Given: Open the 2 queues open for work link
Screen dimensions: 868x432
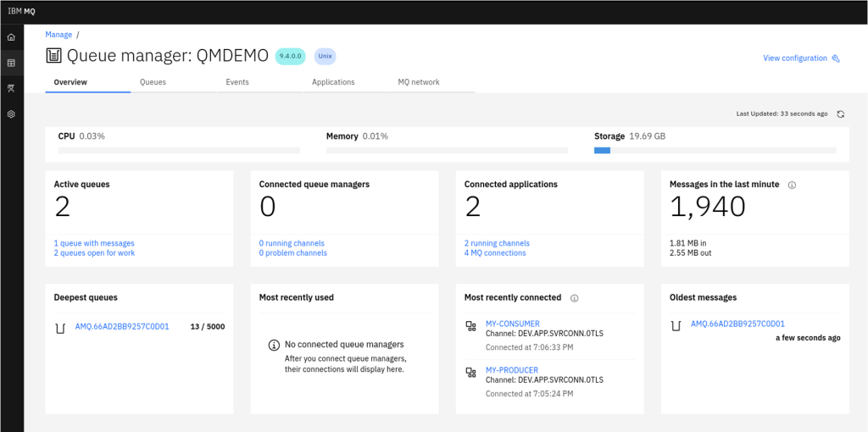Looking at the screenshot, I should click(94, 252).
